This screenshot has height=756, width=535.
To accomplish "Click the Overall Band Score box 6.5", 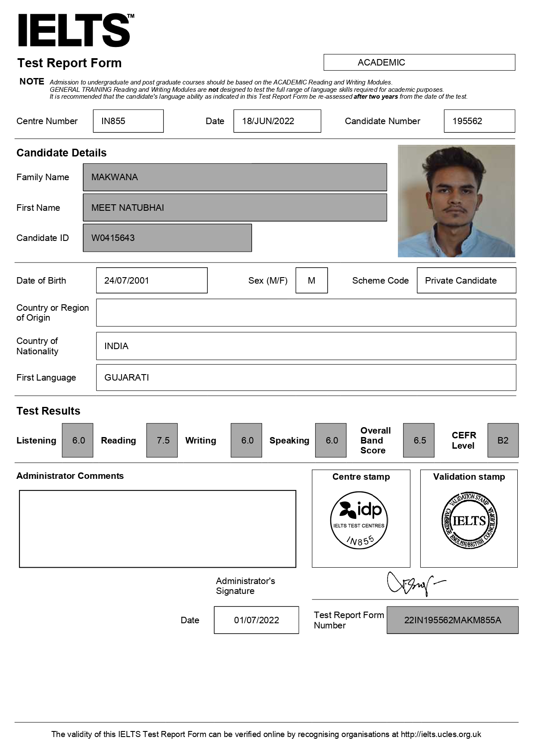I will [419, 440].
